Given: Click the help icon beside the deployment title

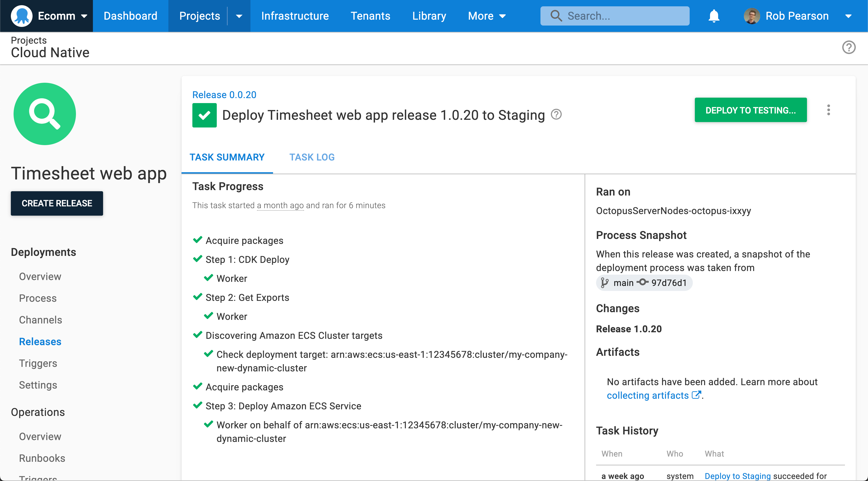Looking at the screenshot, I should [x=556, y=115].
